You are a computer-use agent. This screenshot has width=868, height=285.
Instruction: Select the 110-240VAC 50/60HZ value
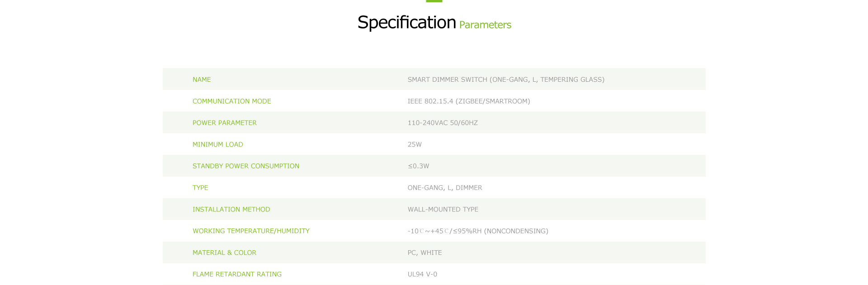point(443,123)
